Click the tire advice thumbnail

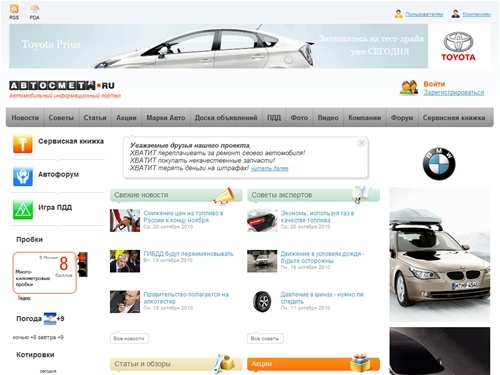point(262,302)
